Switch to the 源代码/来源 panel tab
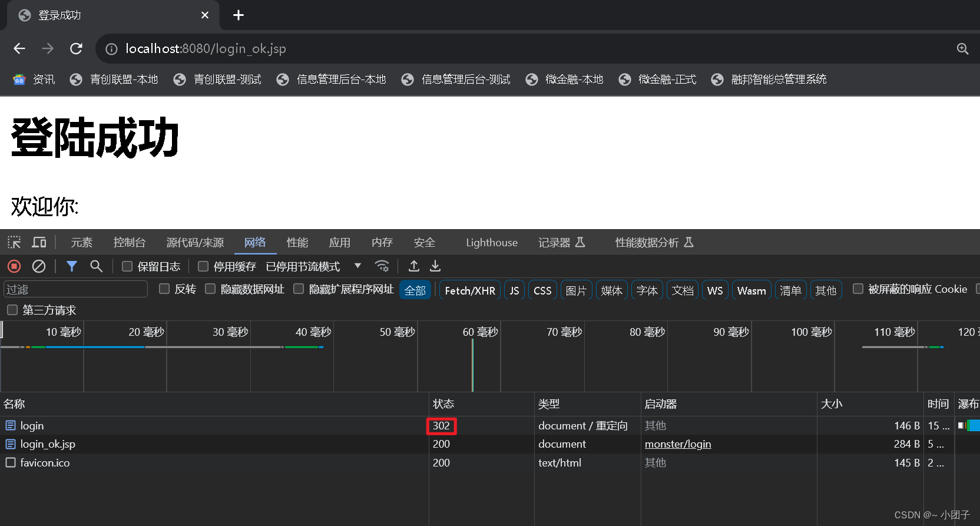The height and width of the screenshot is (526, 980). point(195,242)
